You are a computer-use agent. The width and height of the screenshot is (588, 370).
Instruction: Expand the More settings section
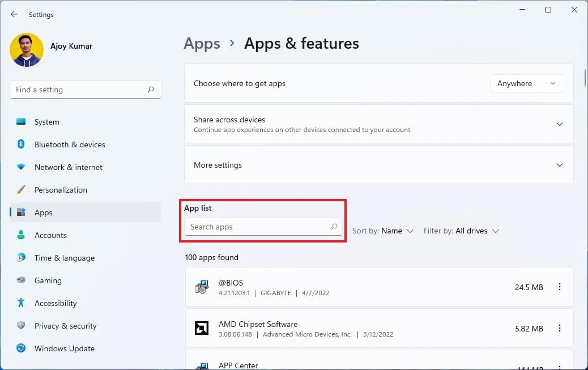click(x=559, y=165)
